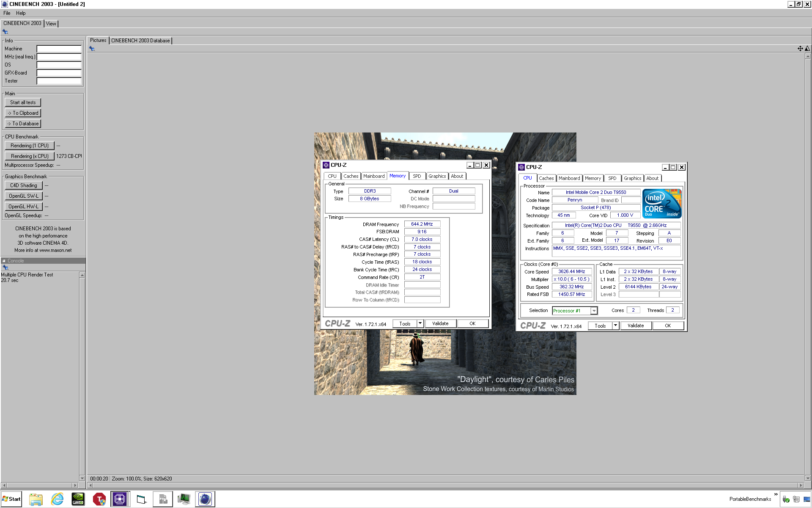Screen dimensions: 812x508
Task: Open About tab in CPU-Z Memory window
Action: pos(457,176)
